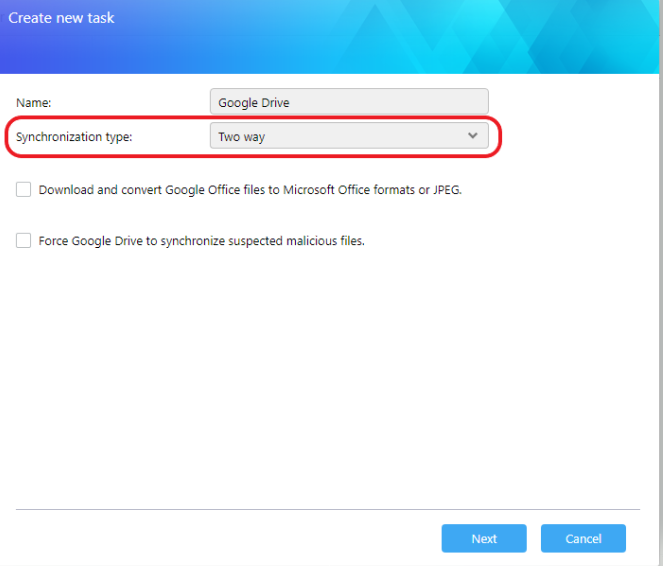Click the blue header banner area

(329, 37)
